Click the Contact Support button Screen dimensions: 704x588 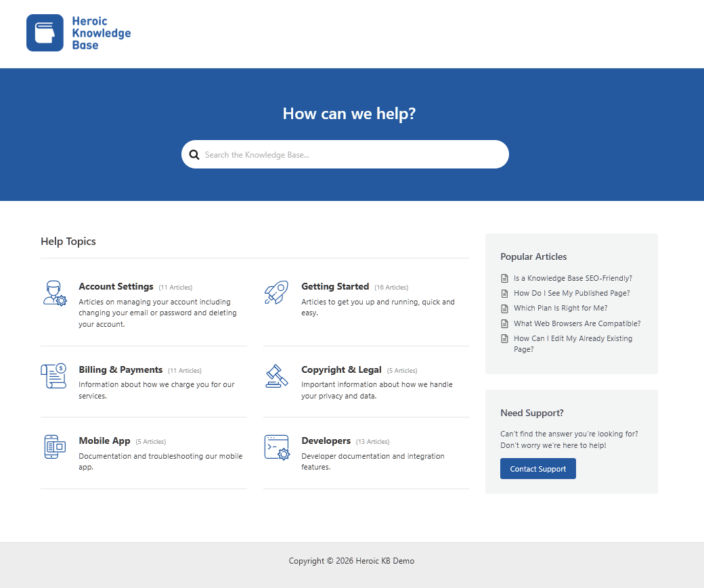click(x=538, y=469)
